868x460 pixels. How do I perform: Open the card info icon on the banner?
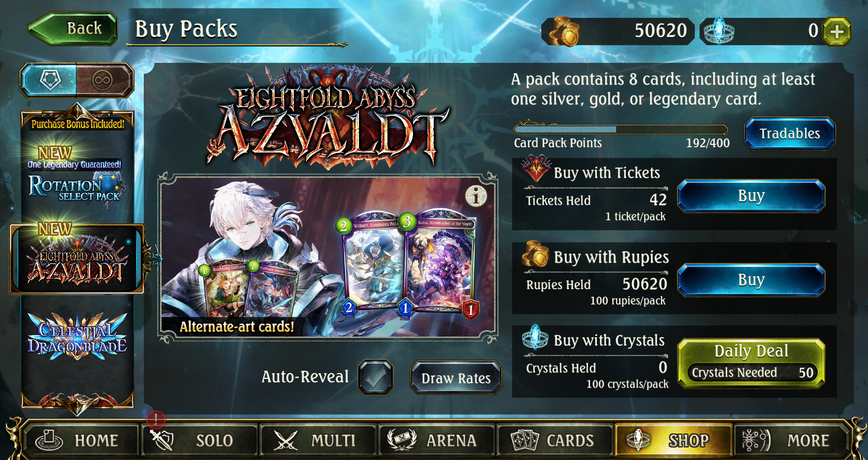pyautogui.click(x=476, y=196)
